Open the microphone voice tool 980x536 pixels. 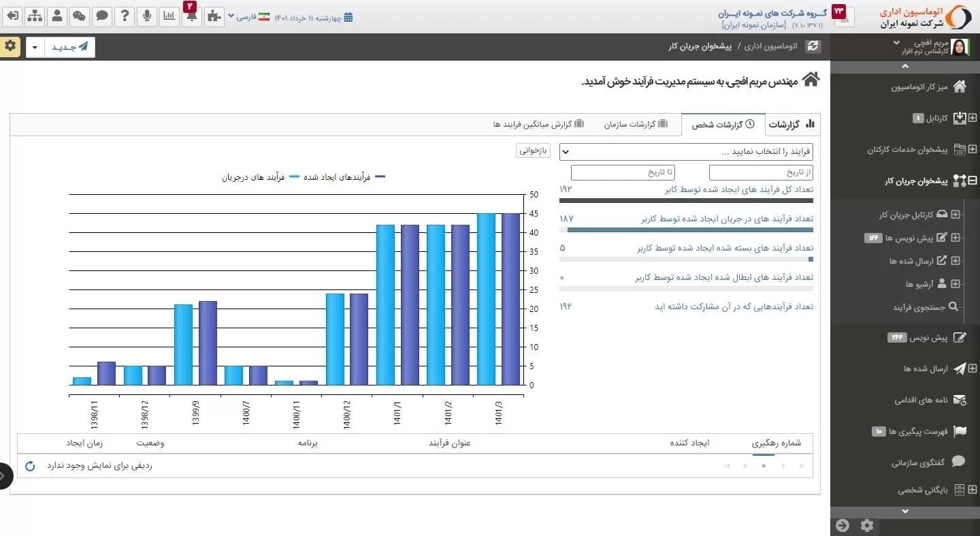(147, 16)
